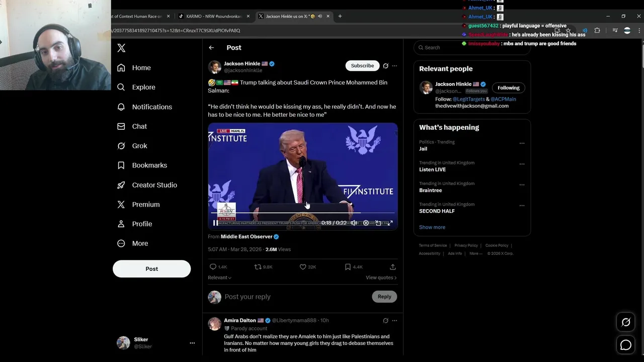Click Grok explain icon on the main post
The width and height of the screenshot is (644, 362).
click(385, 66)
